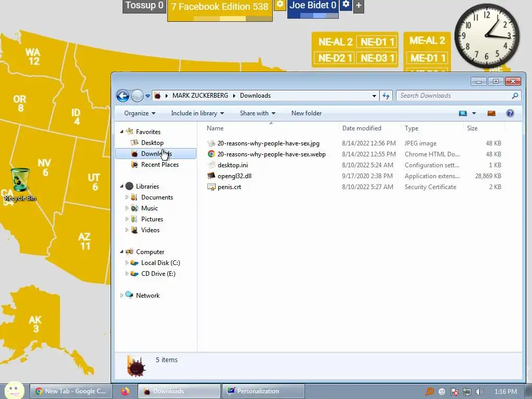
Task: Open Explorer Help question mark icon
Action: (x=510, y=113)
